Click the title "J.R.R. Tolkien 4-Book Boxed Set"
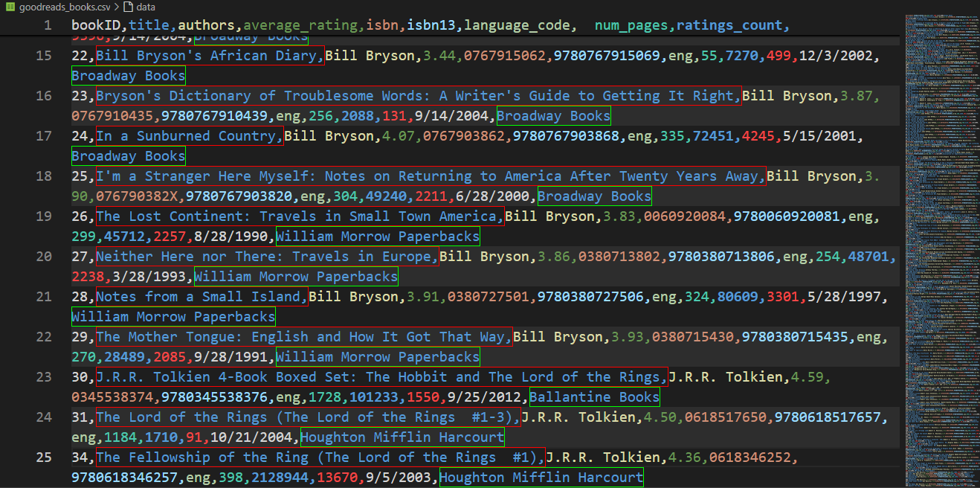Screen dimensions: 980x488 [223, 377]
